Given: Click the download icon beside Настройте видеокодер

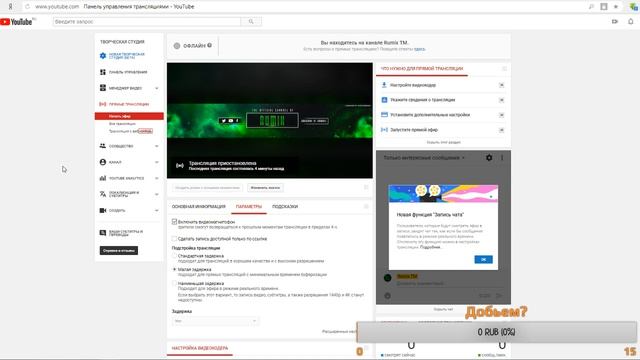Looking at the screenshot, I should tap(384, 85).
